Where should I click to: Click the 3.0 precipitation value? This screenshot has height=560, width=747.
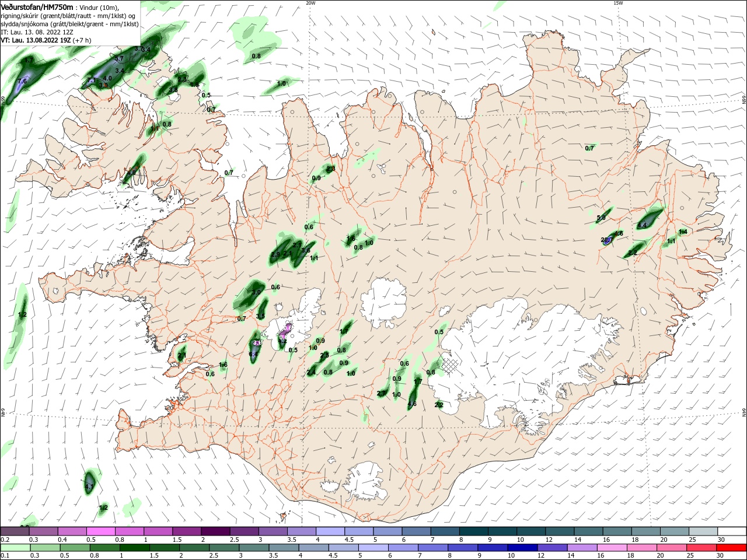point(256,292)
